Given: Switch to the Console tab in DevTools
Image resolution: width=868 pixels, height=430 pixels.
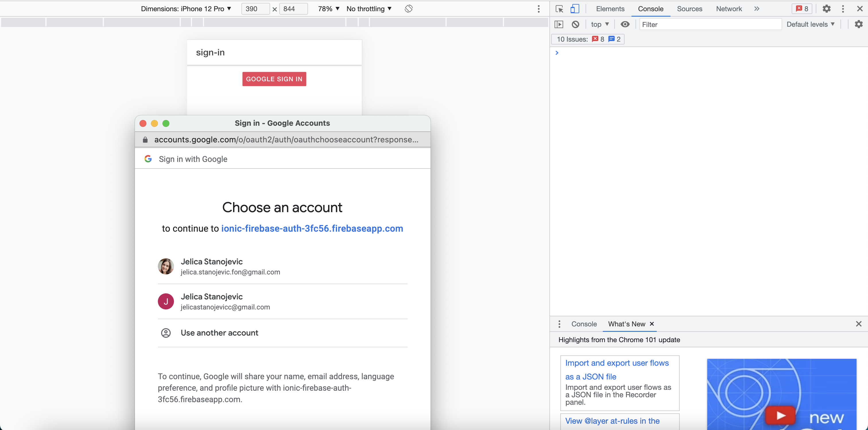Looking at the screenshot, I should click(651, 9).
